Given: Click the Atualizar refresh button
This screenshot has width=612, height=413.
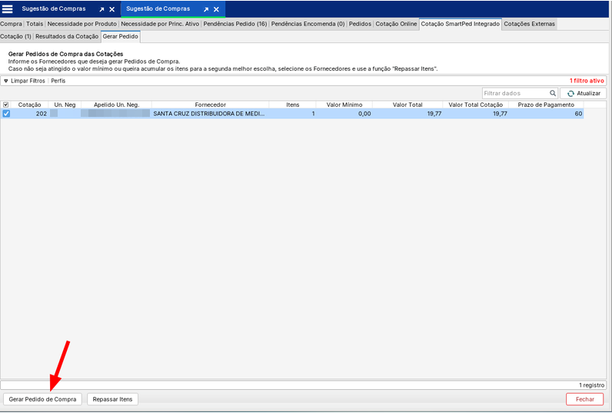Looking at the screenshot, I should 585,93.
